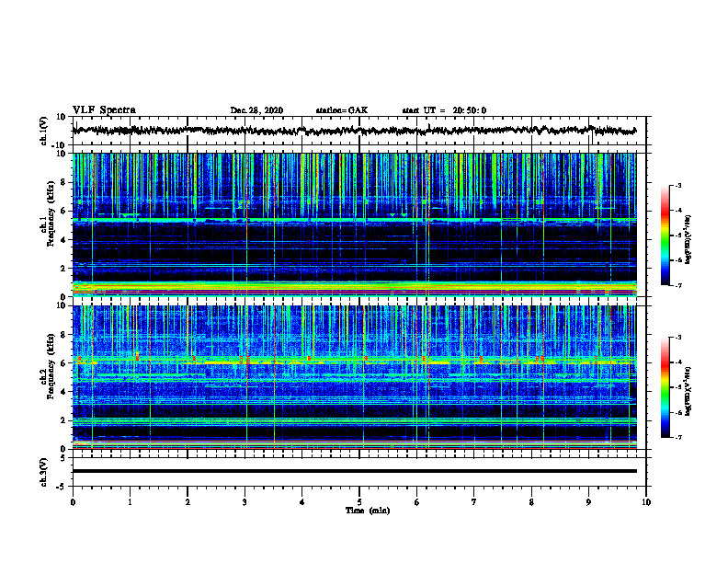Screen dimensions: 728x563
Task: Click the '-7' label on ch.1 color scale
Action: point(677,285)
